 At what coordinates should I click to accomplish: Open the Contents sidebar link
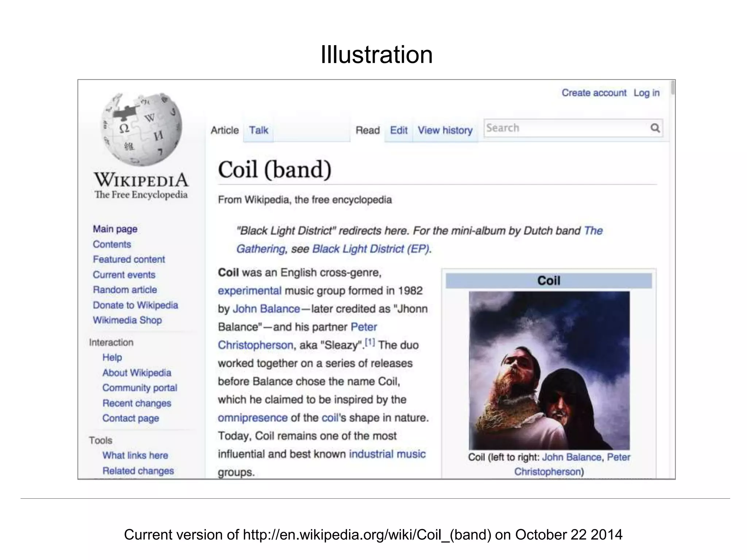(112, 244)
